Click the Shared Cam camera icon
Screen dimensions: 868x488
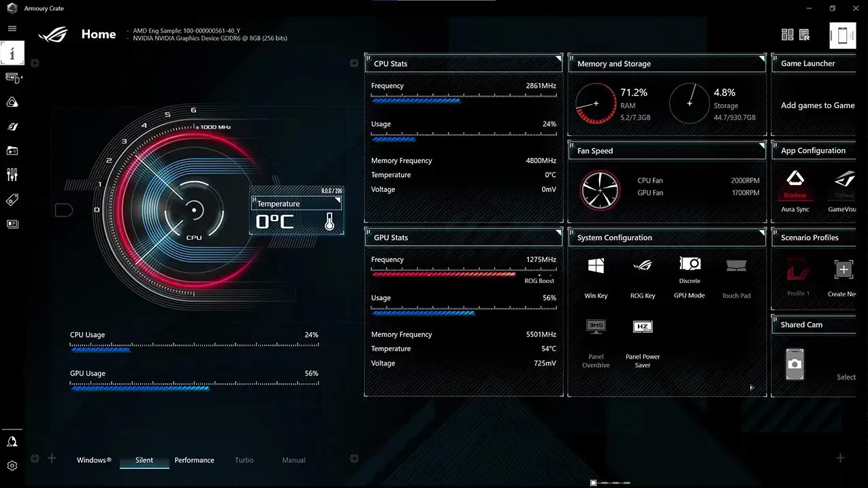[795, 363]
